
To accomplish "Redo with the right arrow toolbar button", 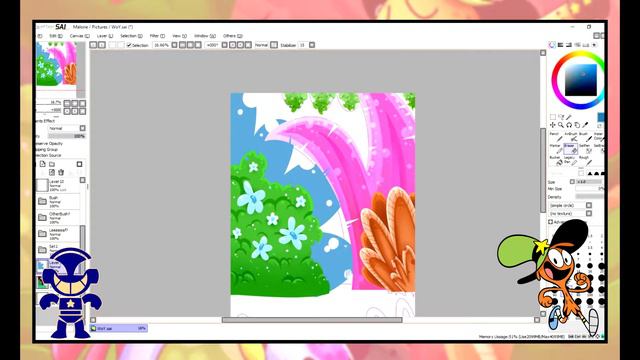I will tap(102, 45).
